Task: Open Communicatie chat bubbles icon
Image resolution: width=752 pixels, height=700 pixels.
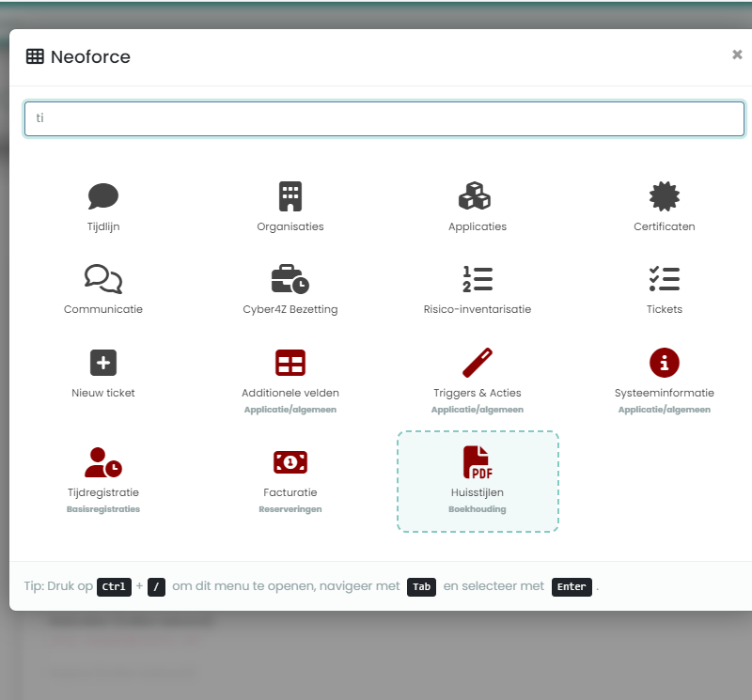Action: (x=103, y=279)
